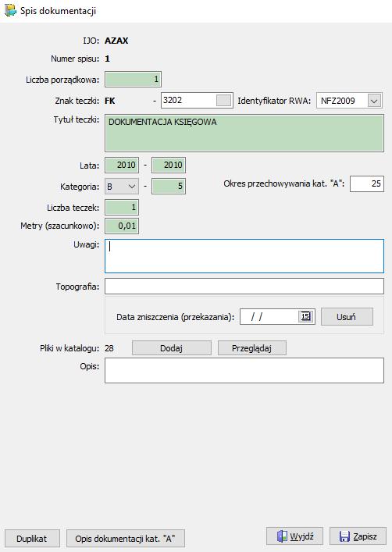Open the Kategoria B dropdown
The height and width of the screenshot is (552, 392).
click(x=122, y=187)
